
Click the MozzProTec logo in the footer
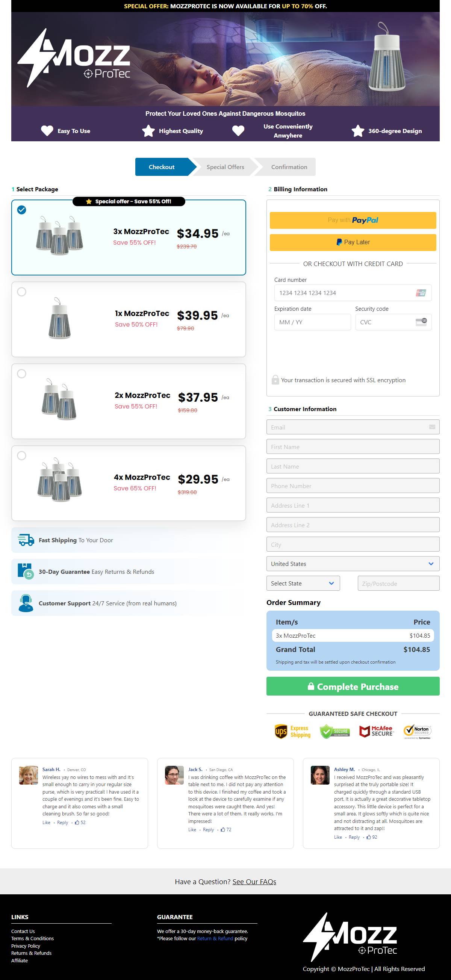tap(350, 937)
